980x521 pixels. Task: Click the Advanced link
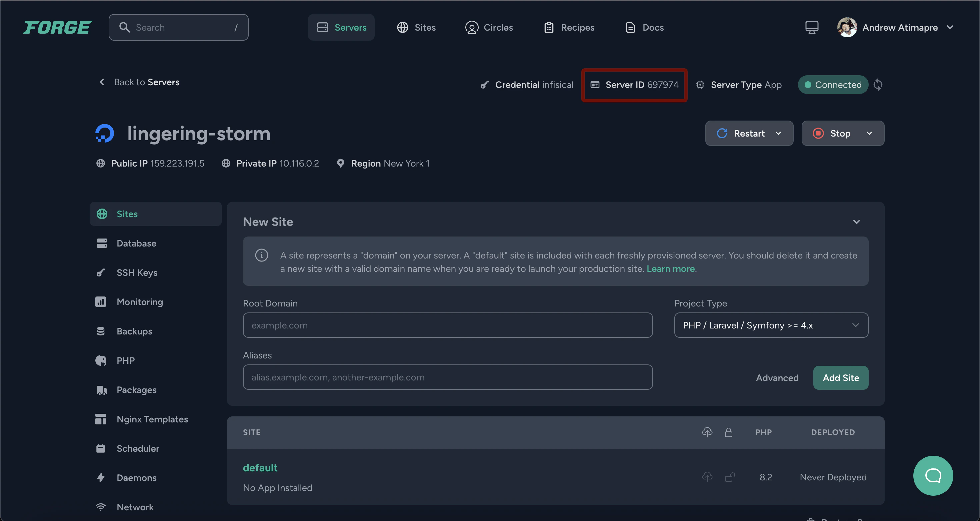click(777, 378)
